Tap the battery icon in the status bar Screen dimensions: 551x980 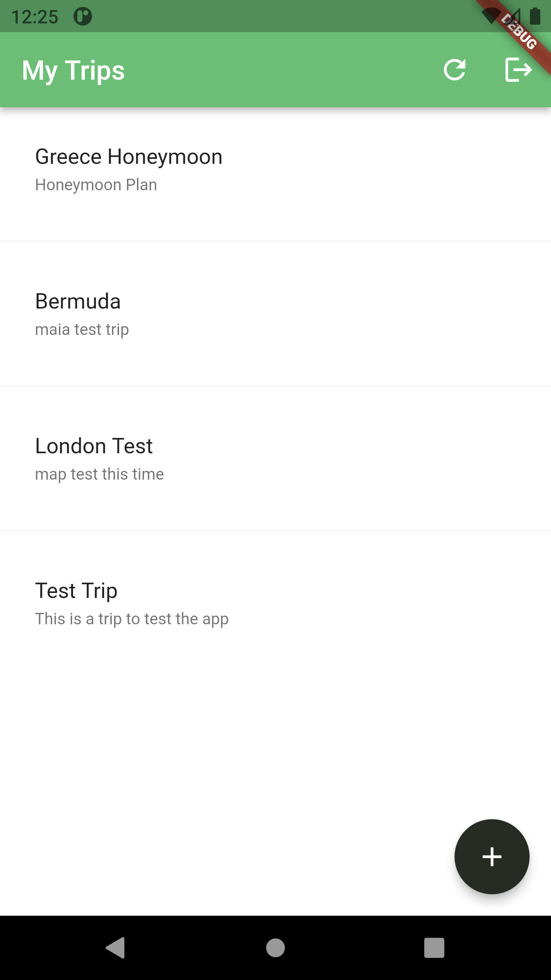535,17
